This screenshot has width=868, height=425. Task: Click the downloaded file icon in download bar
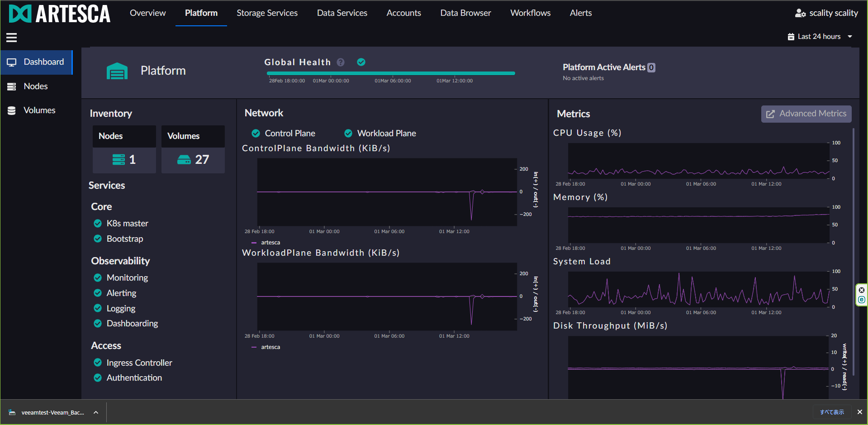12,412
